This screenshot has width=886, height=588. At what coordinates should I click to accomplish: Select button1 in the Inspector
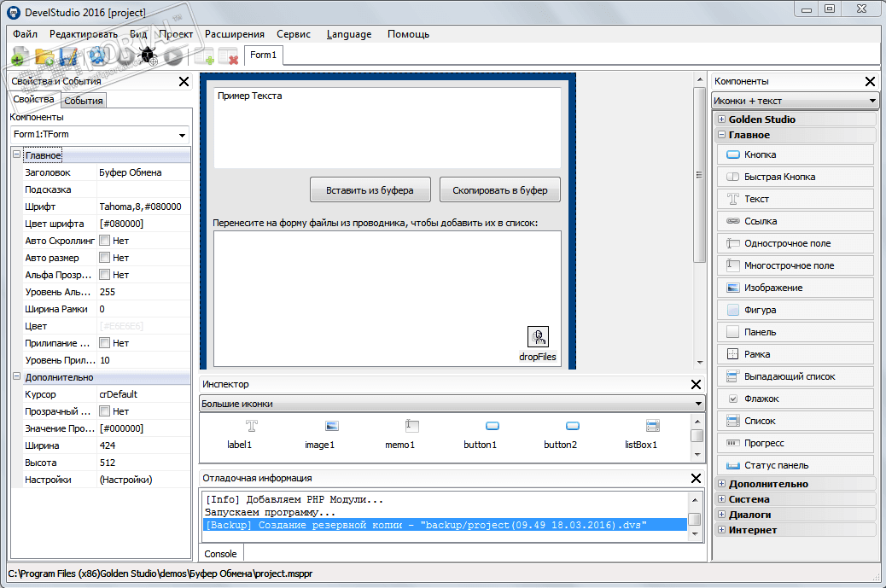[x=481, y=434]
